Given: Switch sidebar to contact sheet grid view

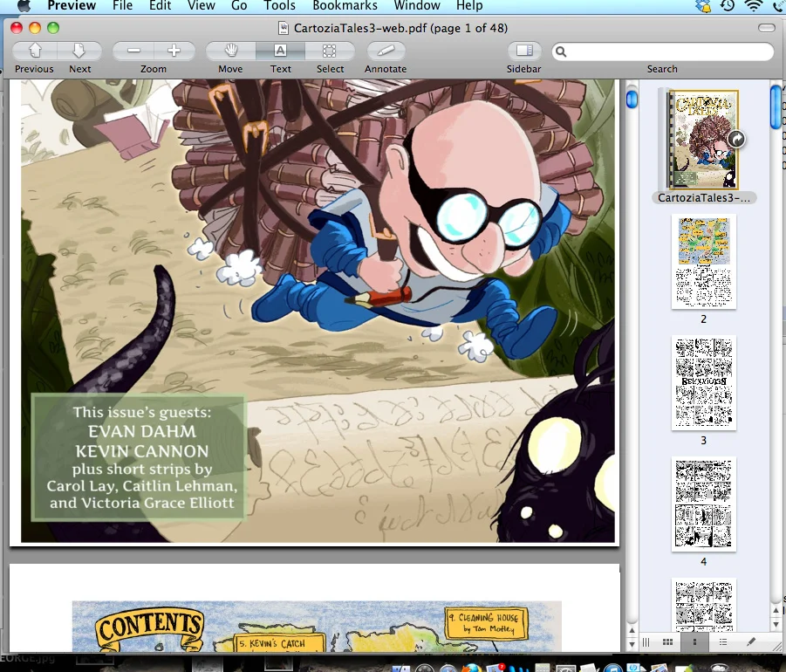Looking at the screenshot, I should click(x=667, y=642).
